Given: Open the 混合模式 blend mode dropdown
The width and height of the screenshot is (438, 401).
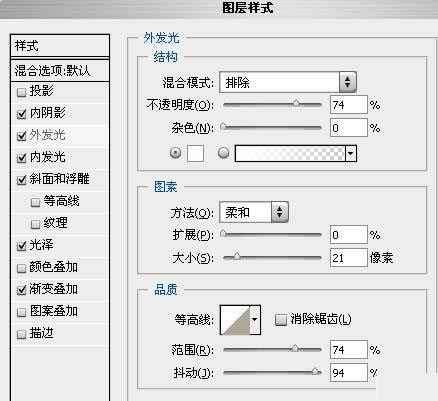Looking at the screenshot, I should point(288,82).
